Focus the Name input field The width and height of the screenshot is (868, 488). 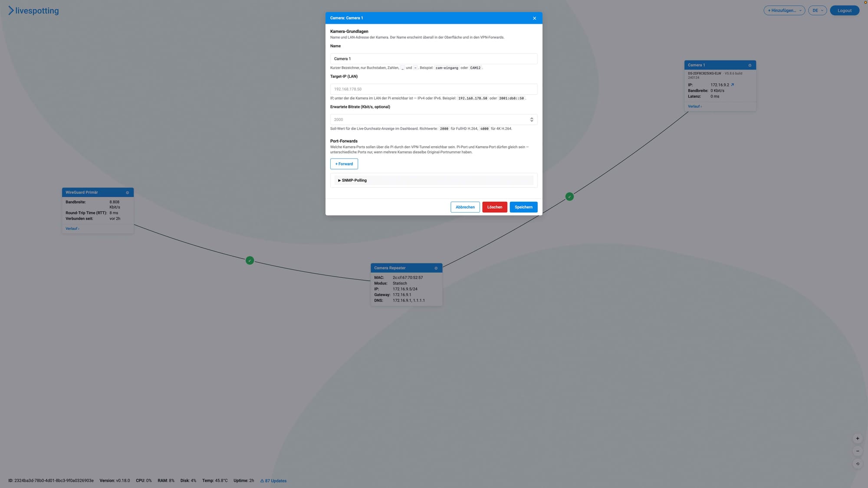[x=434, y=59]
